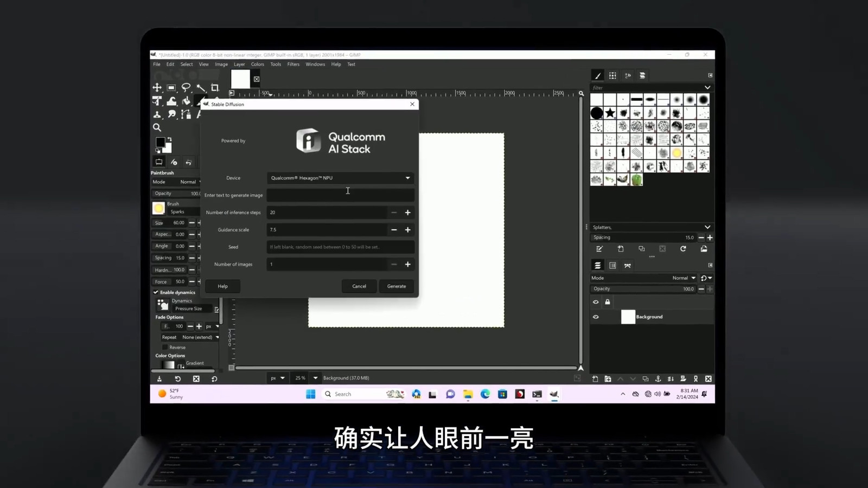Screen dimensions: 868x488
Task: Restore tool preset icon
Action: coord(177,379)
